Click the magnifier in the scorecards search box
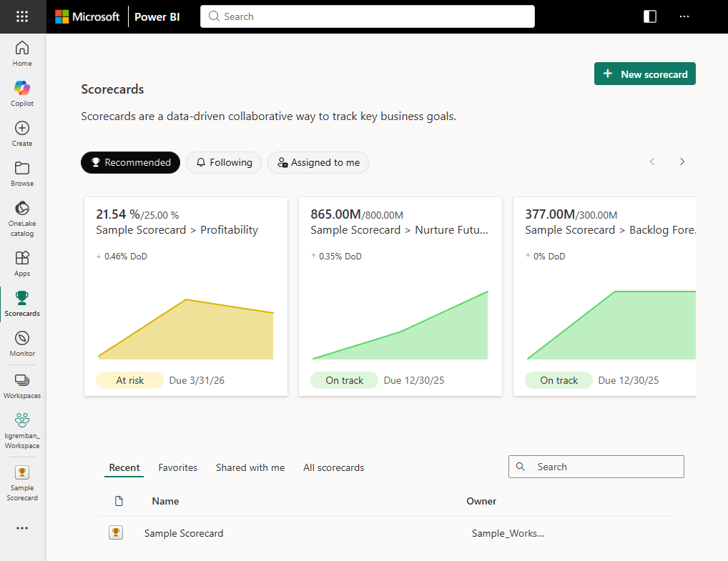 [521, 467]
